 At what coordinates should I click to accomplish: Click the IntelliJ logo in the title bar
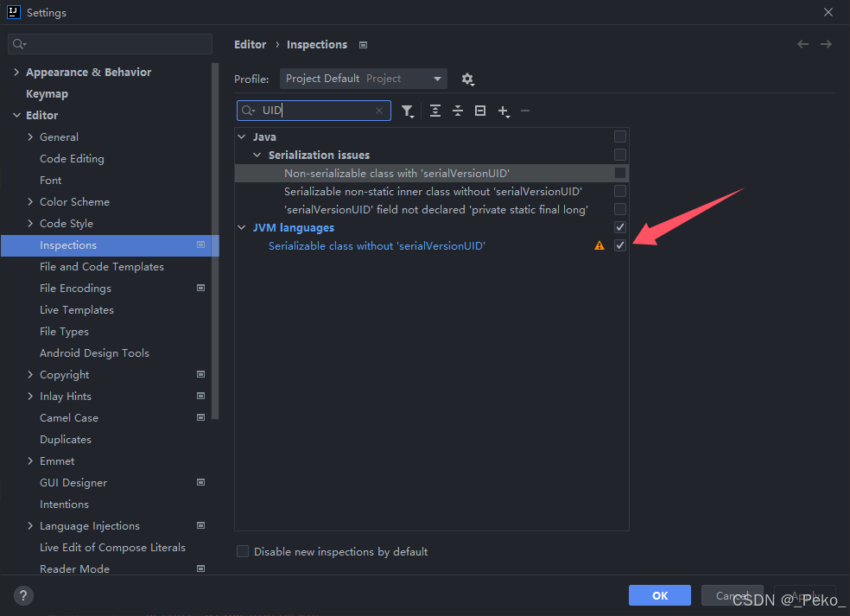click(x=14, y=12)
